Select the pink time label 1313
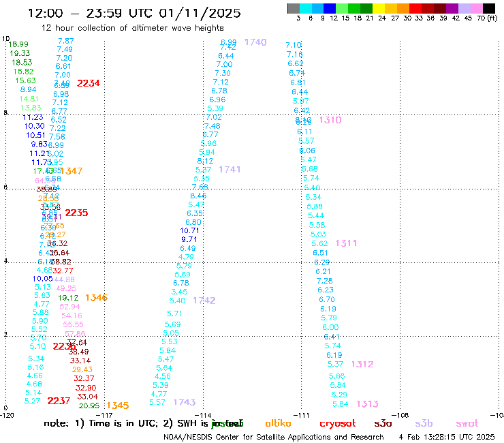 (367, 403)
